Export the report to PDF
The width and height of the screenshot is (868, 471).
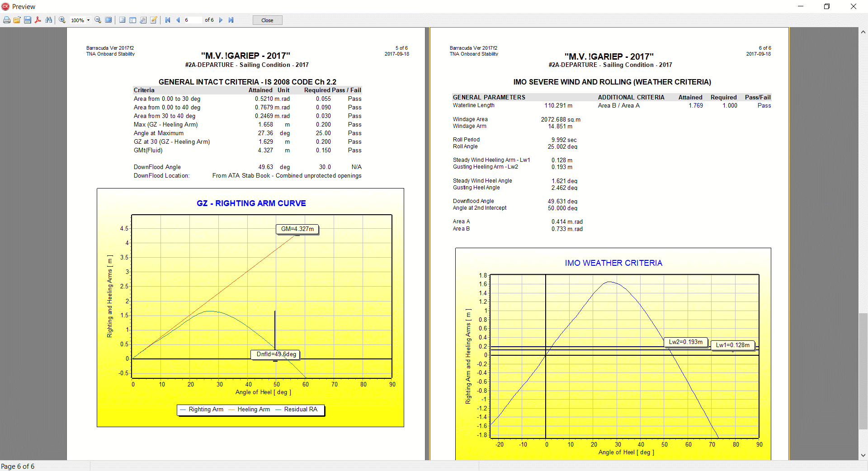pos(38,20)
